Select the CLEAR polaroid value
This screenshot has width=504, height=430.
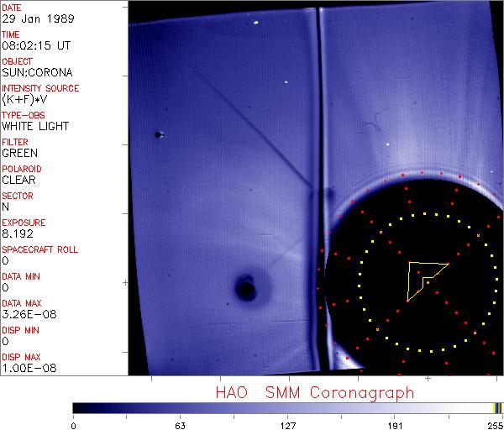coord(19,180)
